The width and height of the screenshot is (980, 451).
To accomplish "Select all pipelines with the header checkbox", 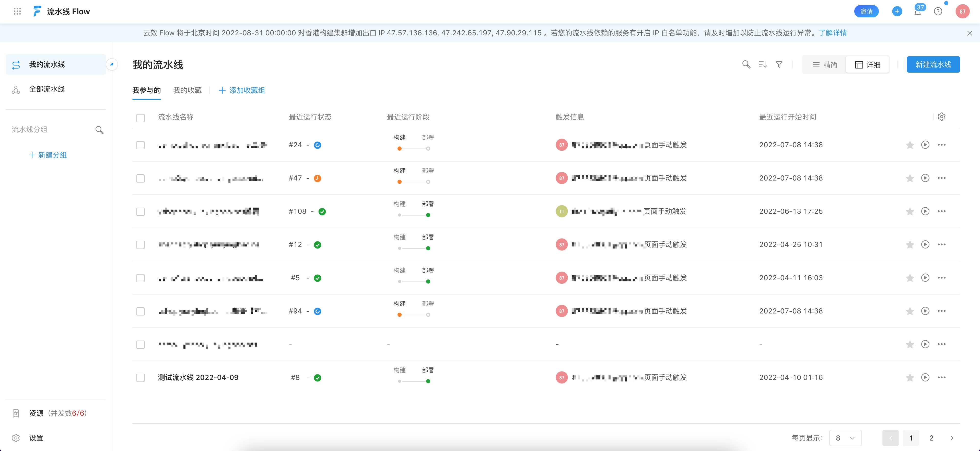I will pos(140,118).
